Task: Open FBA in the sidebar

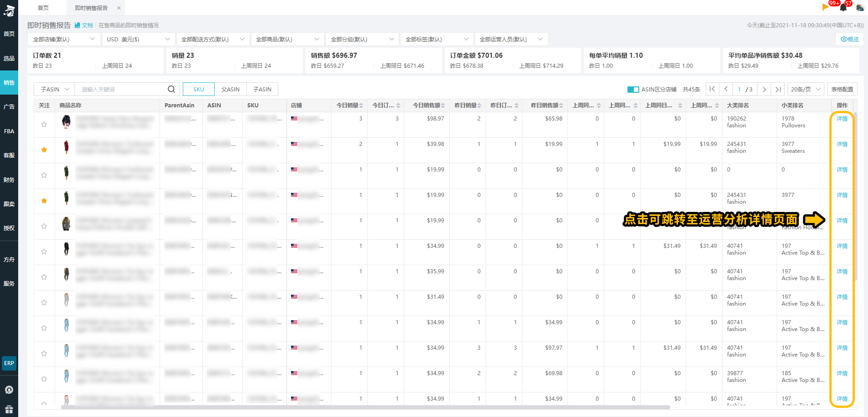Action: 9,131
